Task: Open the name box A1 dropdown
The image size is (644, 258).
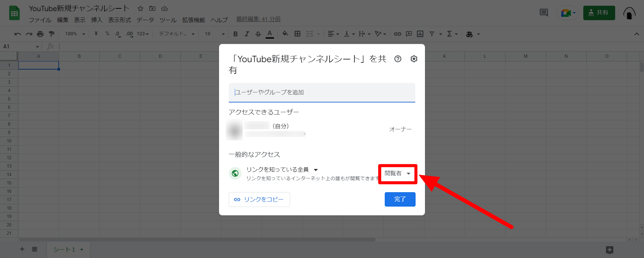Action: [x=37, y=47]
